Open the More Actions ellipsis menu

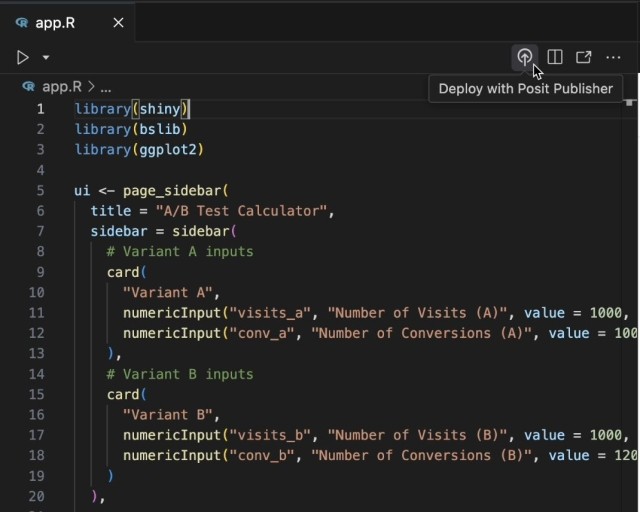tap(613, 57)
